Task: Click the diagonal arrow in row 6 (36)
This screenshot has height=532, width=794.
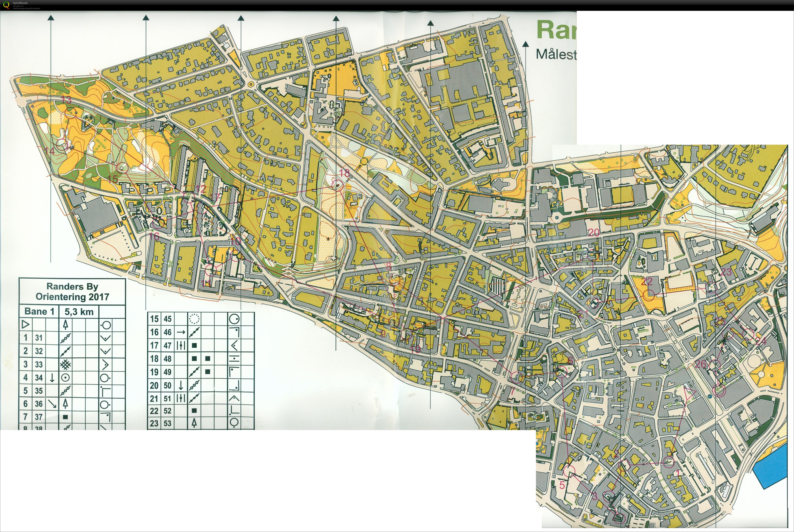Action: 52,404
